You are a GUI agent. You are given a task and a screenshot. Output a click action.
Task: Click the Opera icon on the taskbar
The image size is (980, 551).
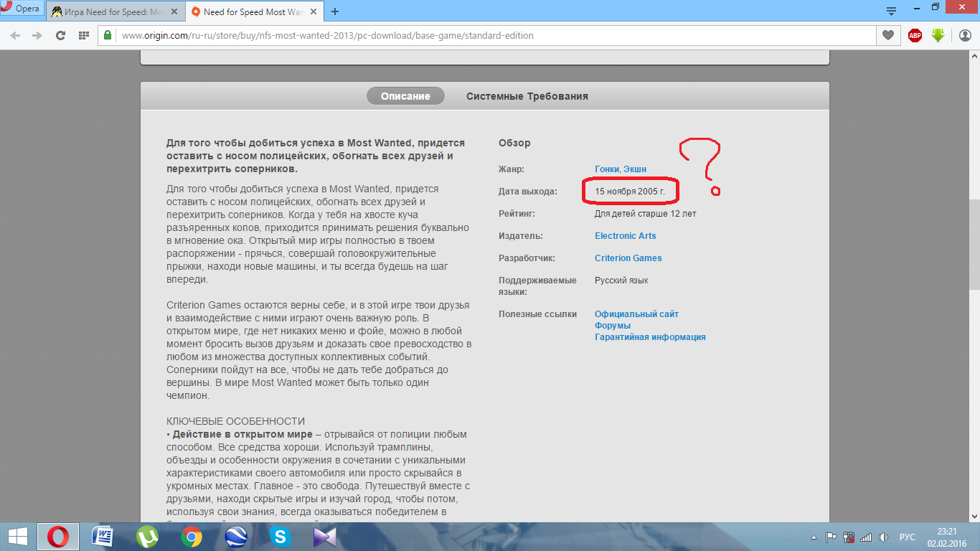[59, 537]
